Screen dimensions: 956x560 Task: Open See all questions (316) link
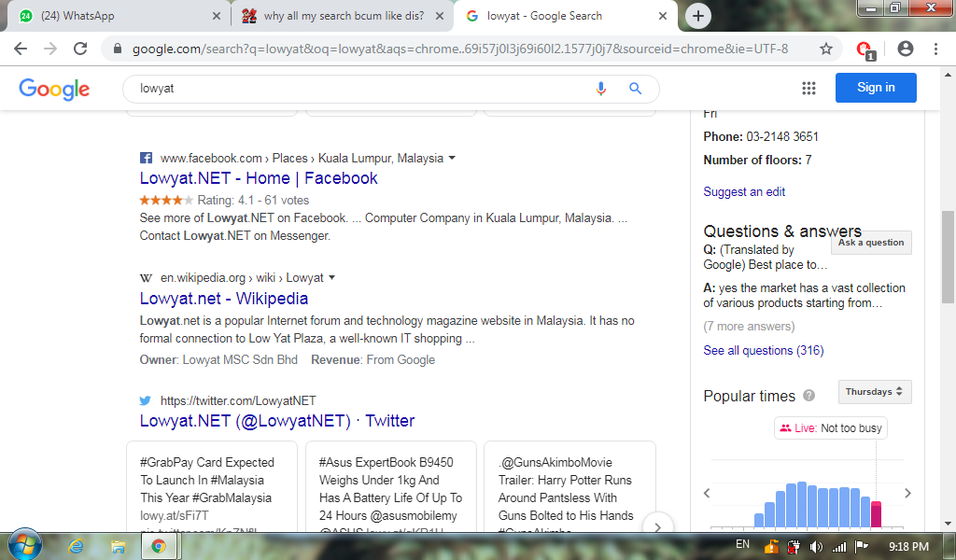pyautogui.click(x=764, y=350)
